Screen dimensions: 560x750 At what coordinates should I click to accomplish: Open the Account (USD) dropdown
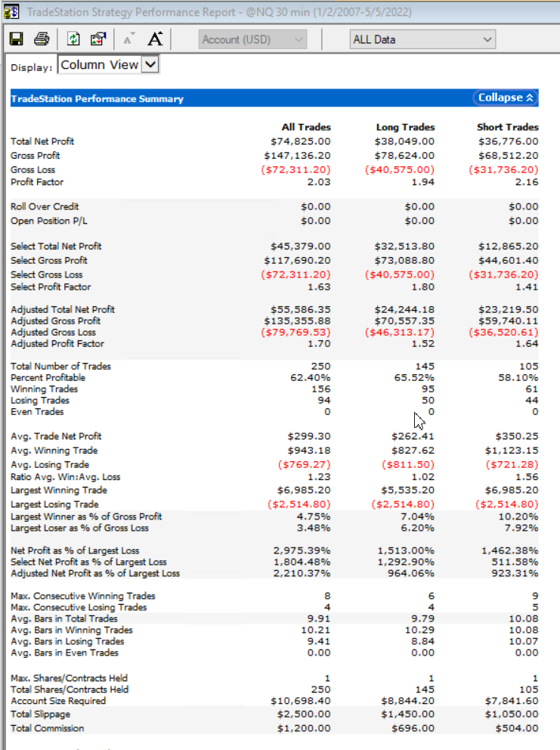253,39
